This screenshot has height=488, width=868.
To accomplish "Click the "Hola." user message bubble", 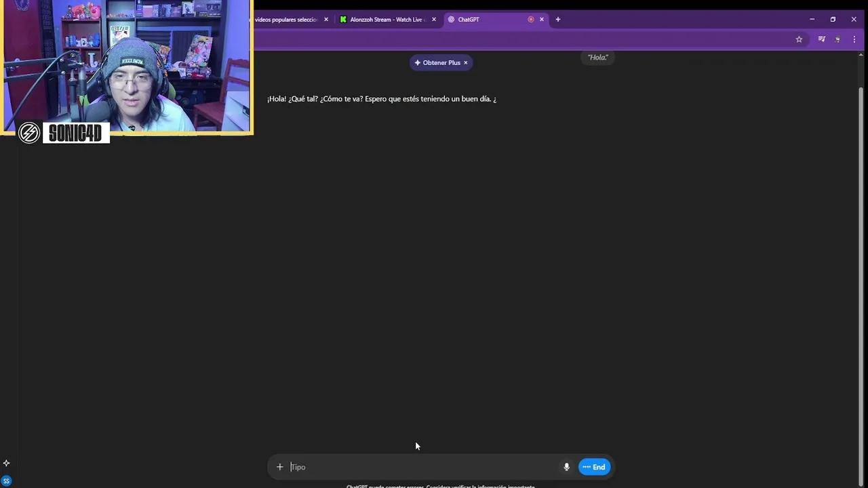I will pyautogui.click(x=598, y=58).
